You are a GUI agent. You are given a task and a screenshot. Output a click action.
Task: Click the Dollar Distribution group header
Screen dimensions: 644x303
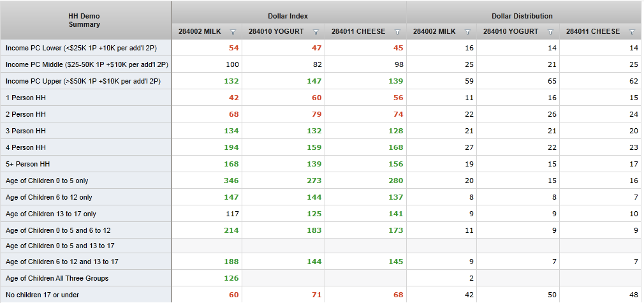pos(522,16)
